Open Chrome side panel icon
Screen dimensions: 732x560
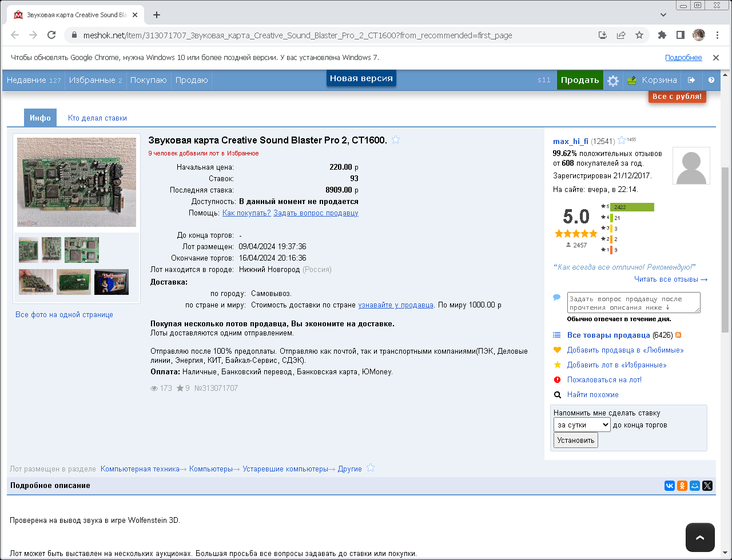tap(681, 35)
